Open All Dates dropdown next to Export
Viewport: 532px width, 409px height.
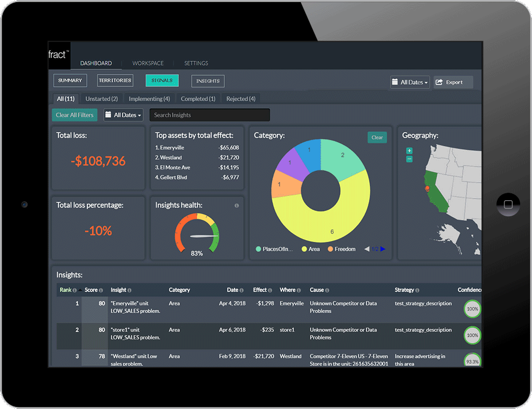[410, 83]
